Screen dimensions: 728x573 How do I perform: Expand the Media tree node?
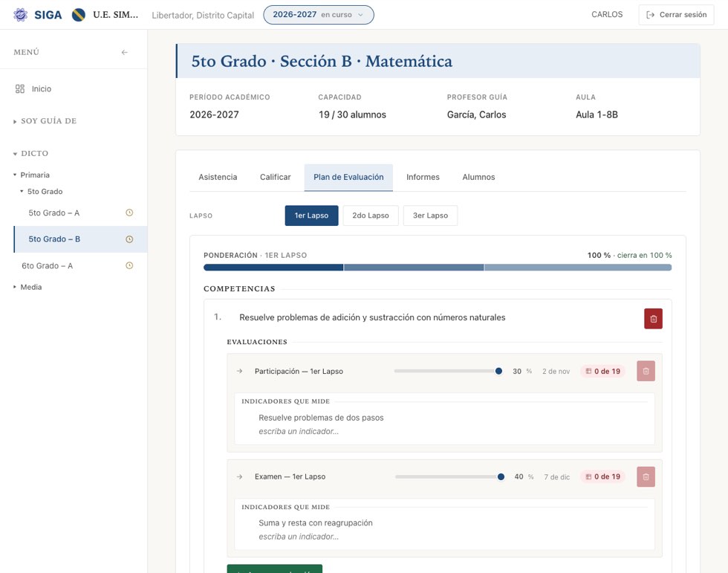click(28, 287)
